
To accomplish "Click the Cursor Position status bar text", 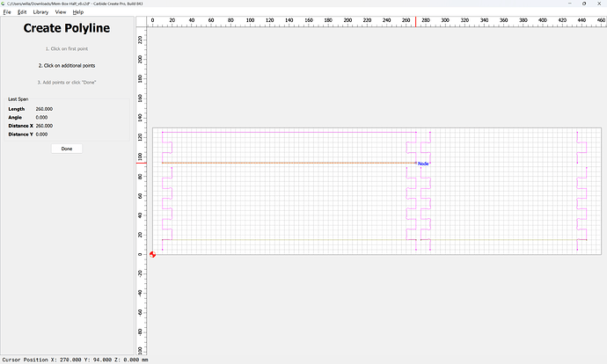I will (75, 360).
